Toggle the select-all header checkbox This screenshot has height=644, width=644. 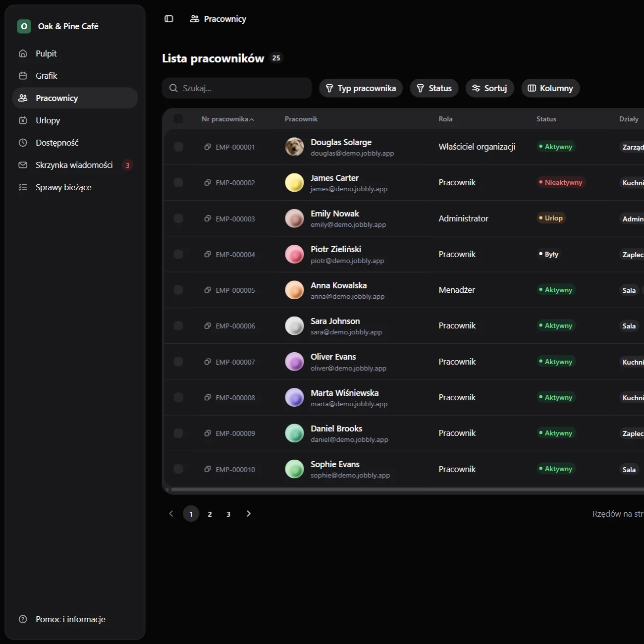[x=178, y=118]
